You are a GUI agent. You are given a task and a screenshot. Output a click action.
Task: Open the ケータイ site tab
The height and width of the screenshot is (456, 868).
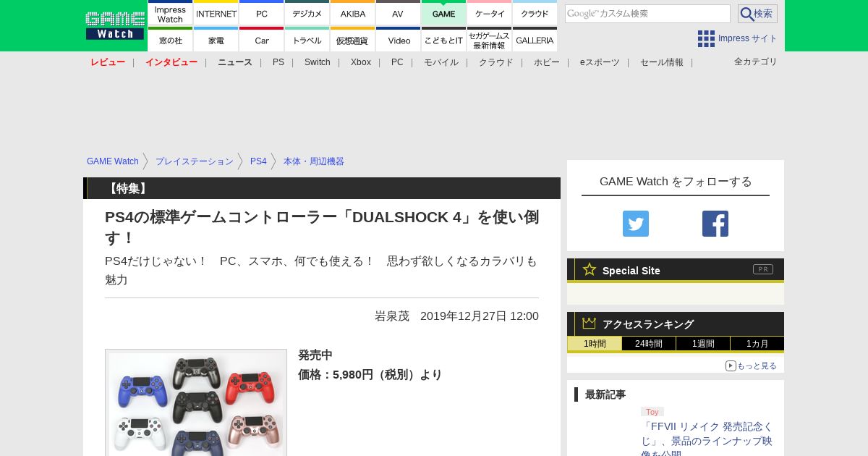[490, 13]
